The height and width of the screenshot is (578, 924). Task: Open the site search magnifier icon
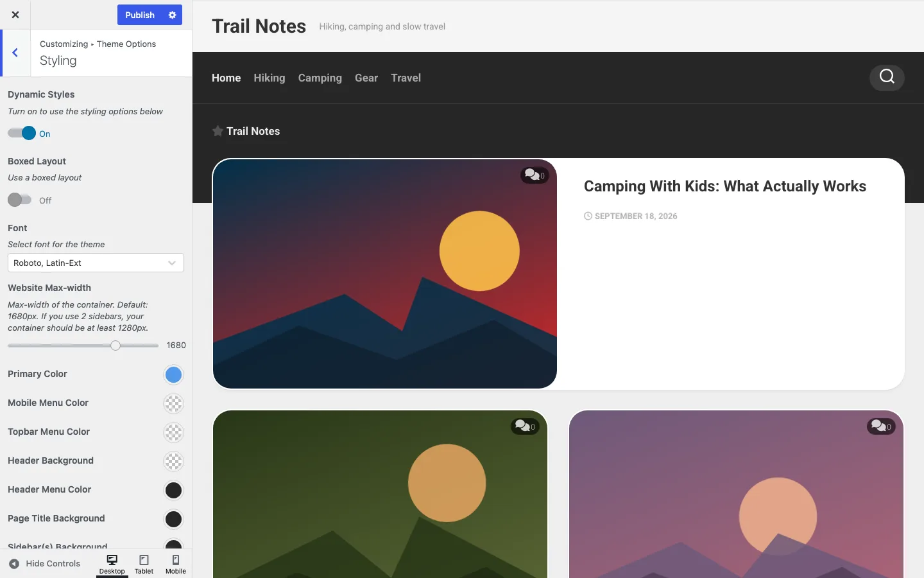click(x=887, y=77)
